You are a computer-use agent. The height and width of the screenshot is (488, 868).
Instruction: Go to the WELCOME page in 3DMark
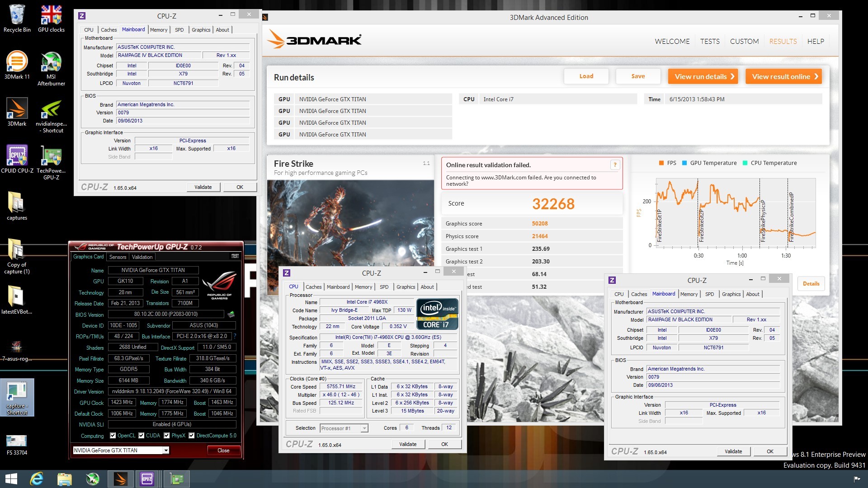click(672, 42)
